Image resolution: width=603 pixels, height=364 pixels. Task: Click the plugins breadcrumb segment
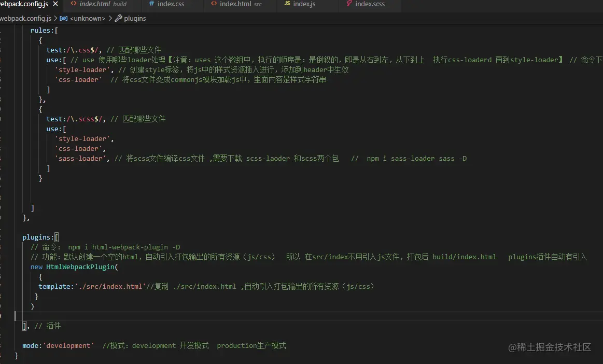pos(135,19)
